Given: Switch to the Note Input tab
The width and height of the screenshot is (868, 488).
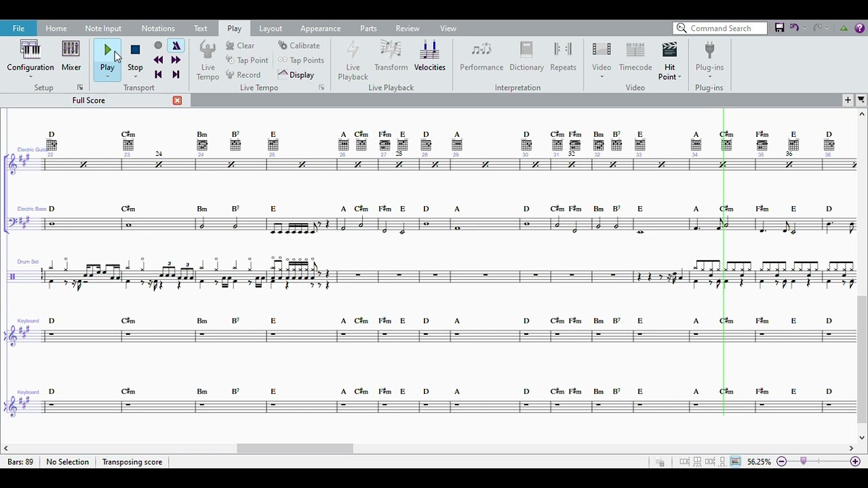Looking at the screenshot, I should point(103,28).
